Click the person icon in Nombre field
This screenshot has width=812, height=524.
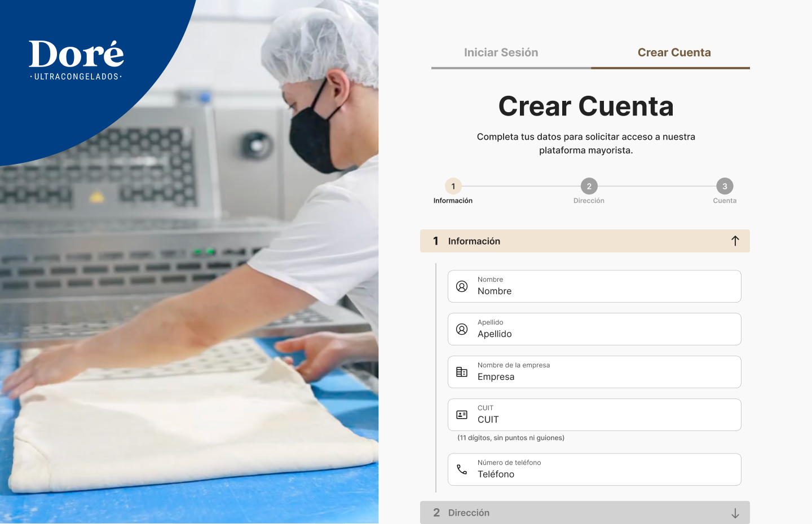[462, 286]
